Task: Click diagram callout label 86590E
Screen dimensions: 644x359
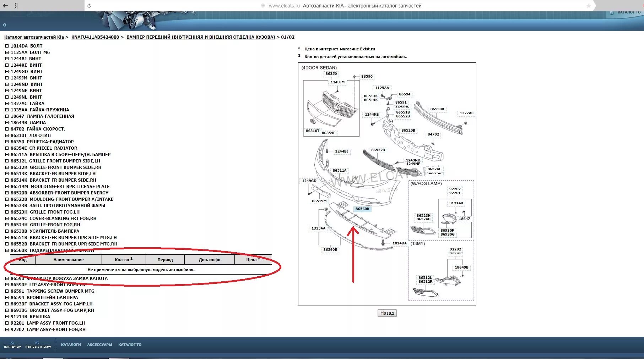Action: pos(330,250)
